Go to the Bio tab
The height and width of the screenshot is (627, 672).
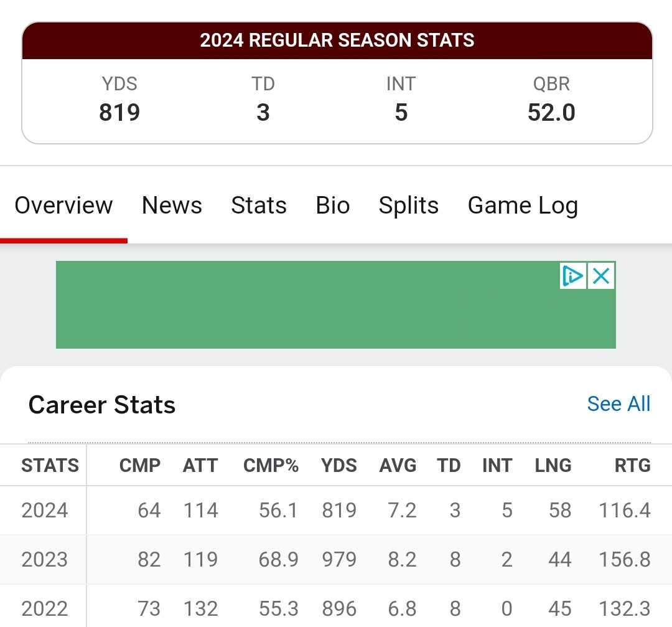pos(332,205)
